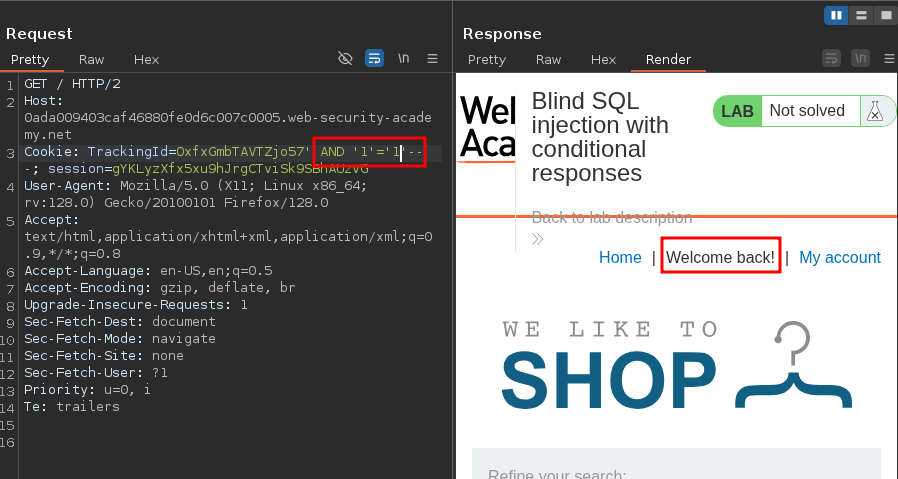Open the Pretty tab in Response
Image resolution: width=898 pixels, height=479 pixels.
click(x=487, y=59)
